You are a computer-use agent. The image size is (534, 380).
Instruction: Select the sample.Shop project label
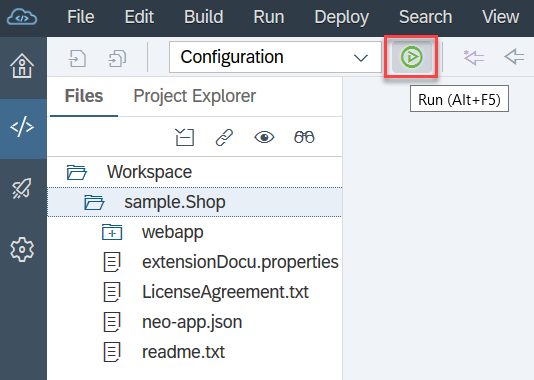pos(175,202)
